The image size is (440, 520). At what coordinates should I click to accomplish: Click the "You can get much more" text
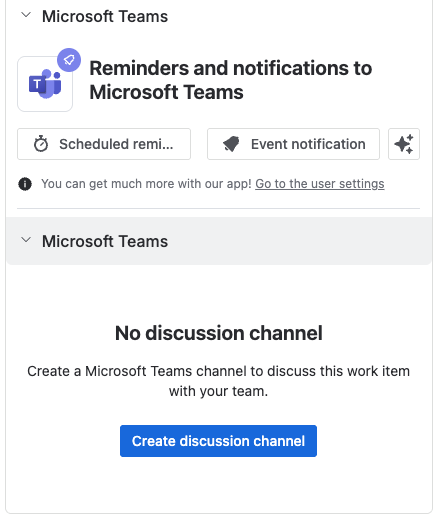[x=146, y=184]
